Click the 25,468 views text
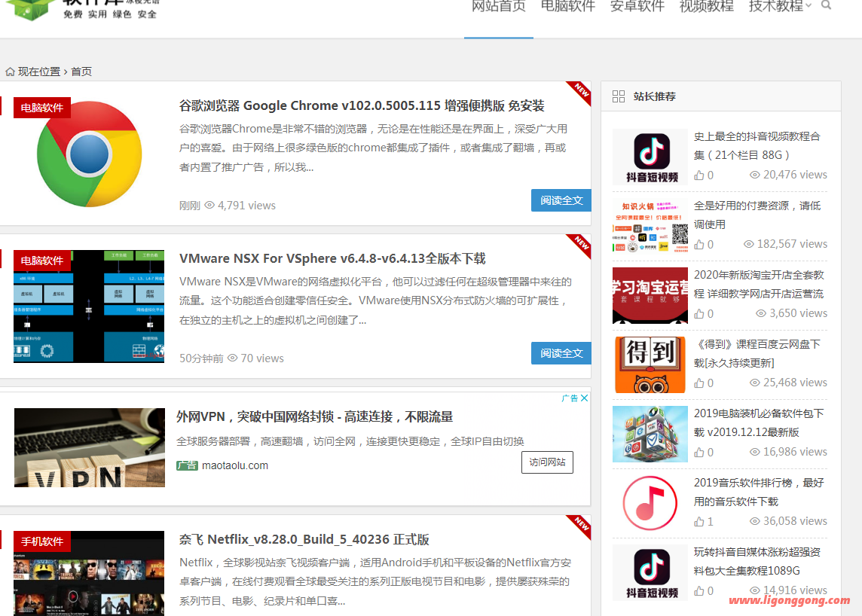862x616 pixels. 795,383
